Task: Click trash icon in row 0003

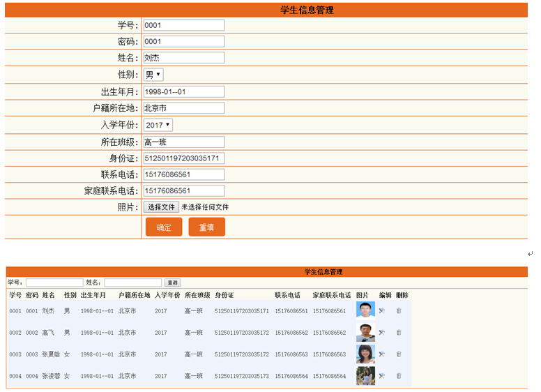Action: pyautogui.click(x=399, y=354)
